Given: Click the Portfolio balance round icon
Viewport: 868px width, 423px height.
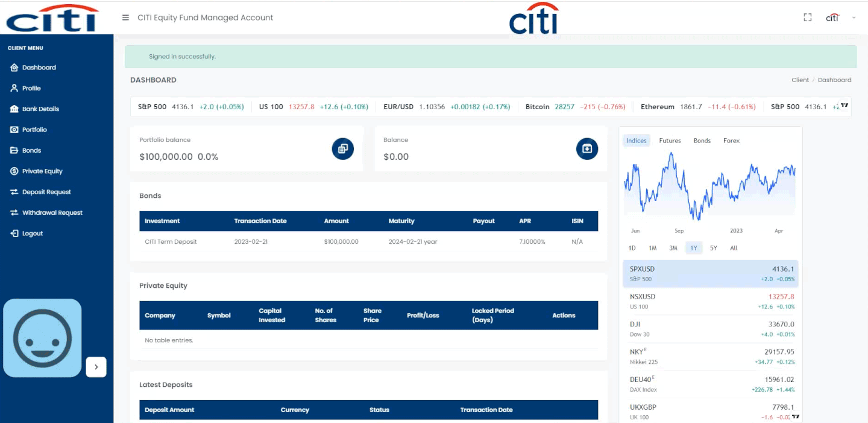Looking at the screenshot, I should tap(343, 148).
